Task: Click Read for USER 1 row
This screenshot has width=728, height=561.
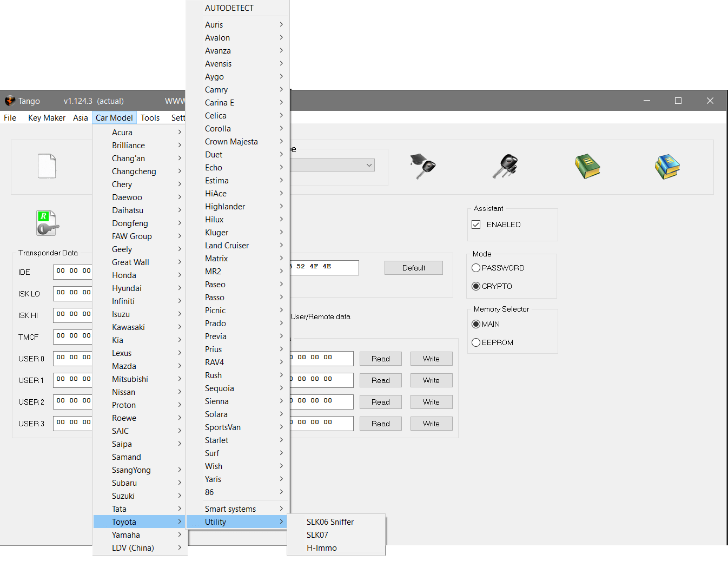Action: [381, 380]
